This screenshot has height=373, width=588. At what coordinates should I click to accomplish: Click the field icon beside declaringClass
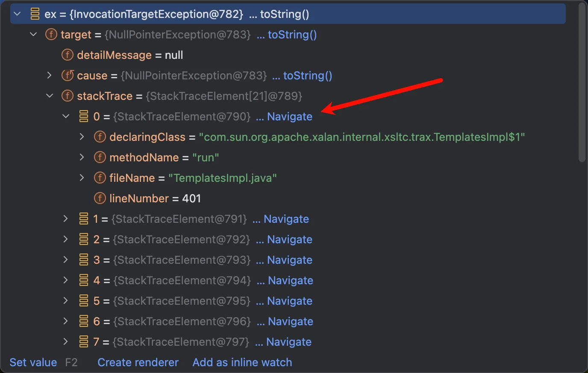[x=100, y=137]
